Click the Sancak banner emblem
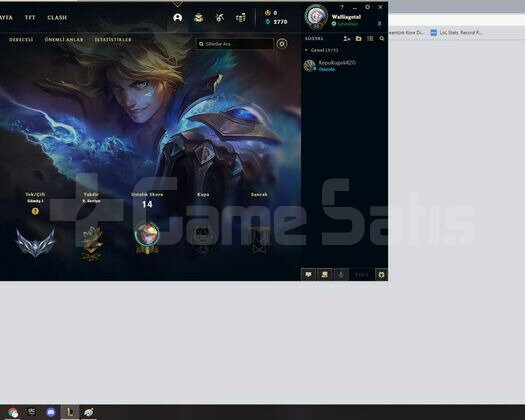Screen dimensions: 525x420 tap(259, 239)
